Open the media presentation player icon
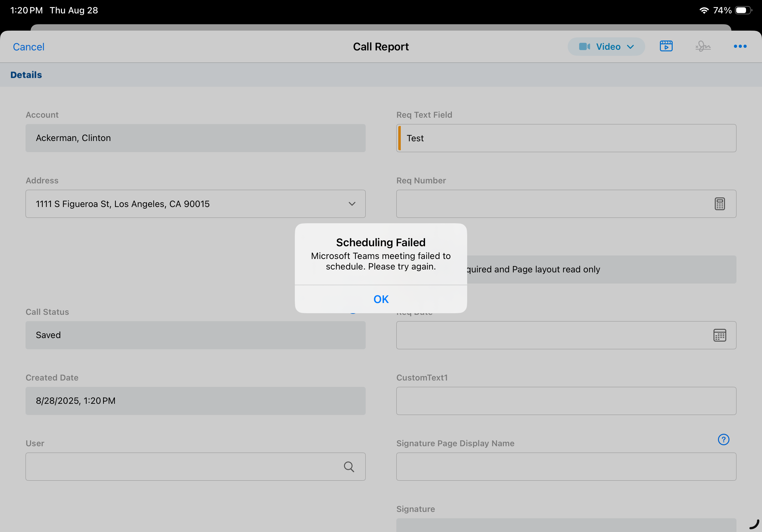 coord(666,47)
